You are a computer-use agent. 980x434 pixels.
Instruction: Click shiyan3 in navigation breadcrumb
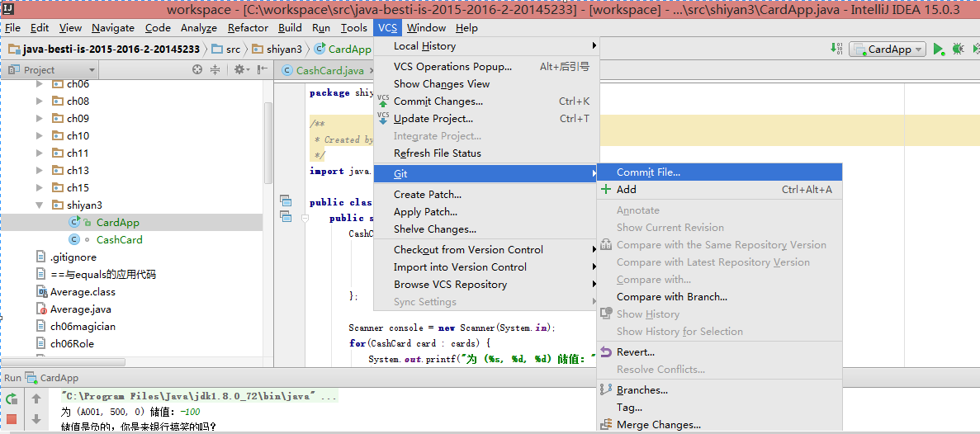coord(278,49)
